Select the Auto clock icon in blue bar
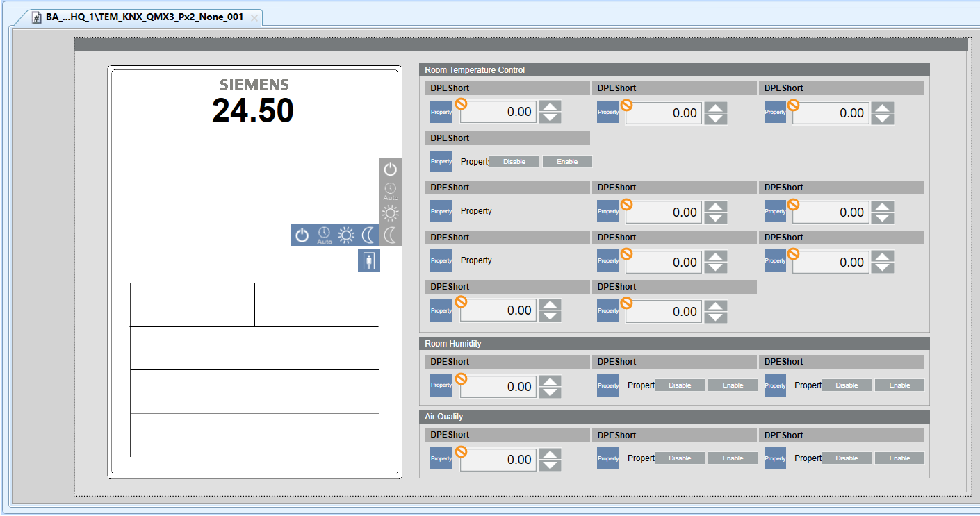The height and width of the screenshot is (516, 980). click(324, 235)
